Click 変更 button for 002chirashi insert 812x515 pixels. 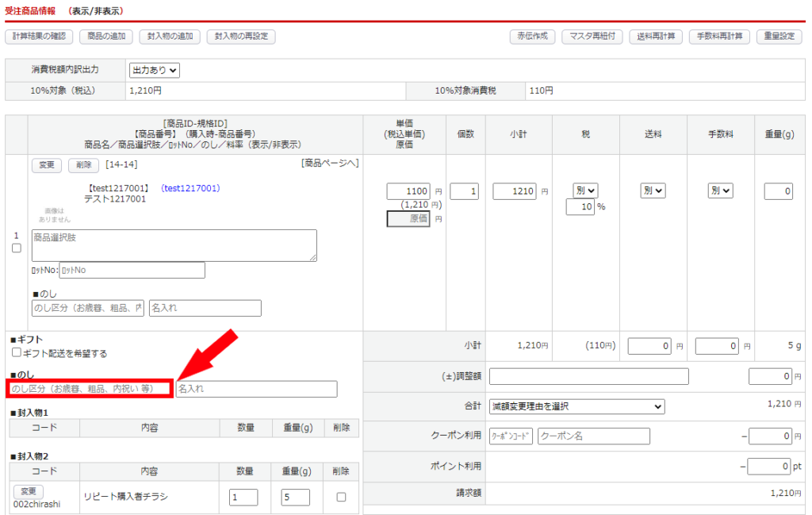[x=28, y=491]
